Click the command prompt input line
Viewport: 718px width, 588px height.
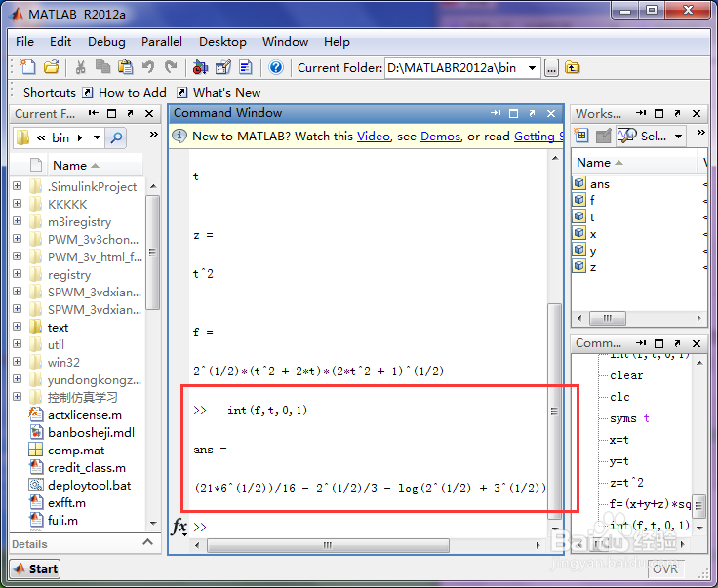pyautogui.click(x=367, y=528)
